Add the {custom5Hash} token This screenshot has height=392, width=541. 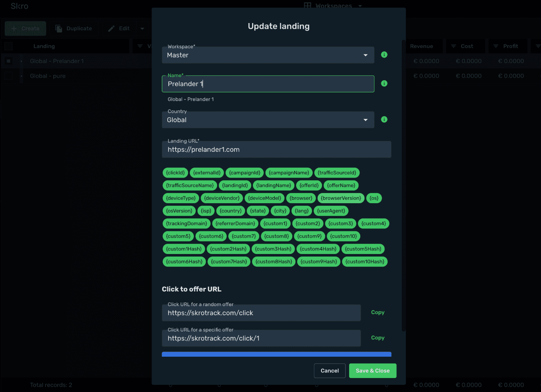point(363,249)
